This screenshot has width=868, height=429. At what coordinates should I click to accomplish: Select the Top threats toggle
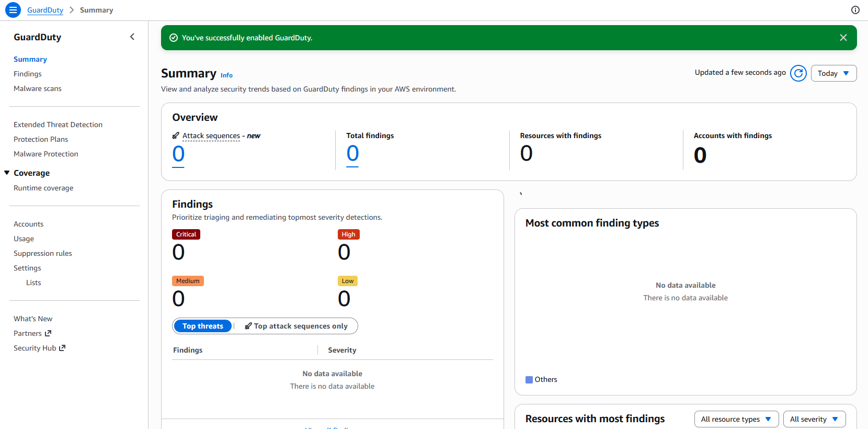[x=203, y=326]
